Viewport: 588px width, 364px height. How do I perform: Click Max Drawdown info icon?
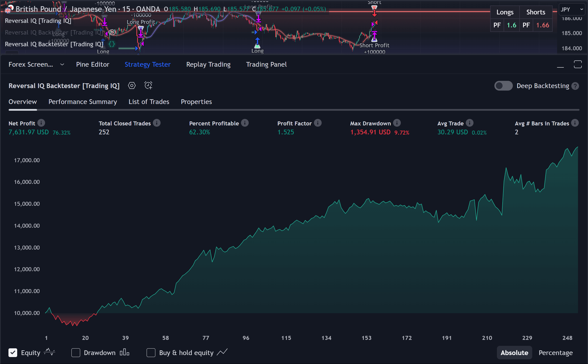tap(397, 123)
